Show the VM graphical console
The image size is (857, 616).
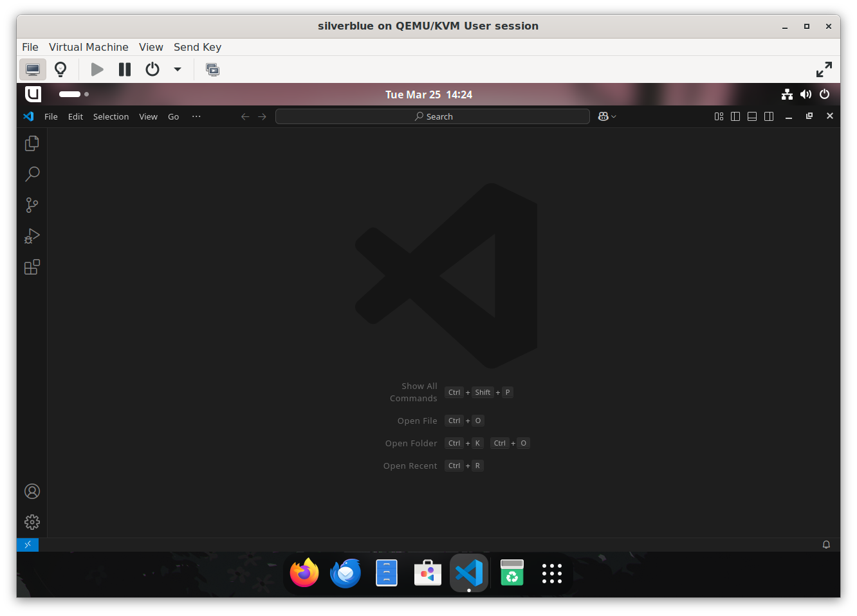[33, 69]
